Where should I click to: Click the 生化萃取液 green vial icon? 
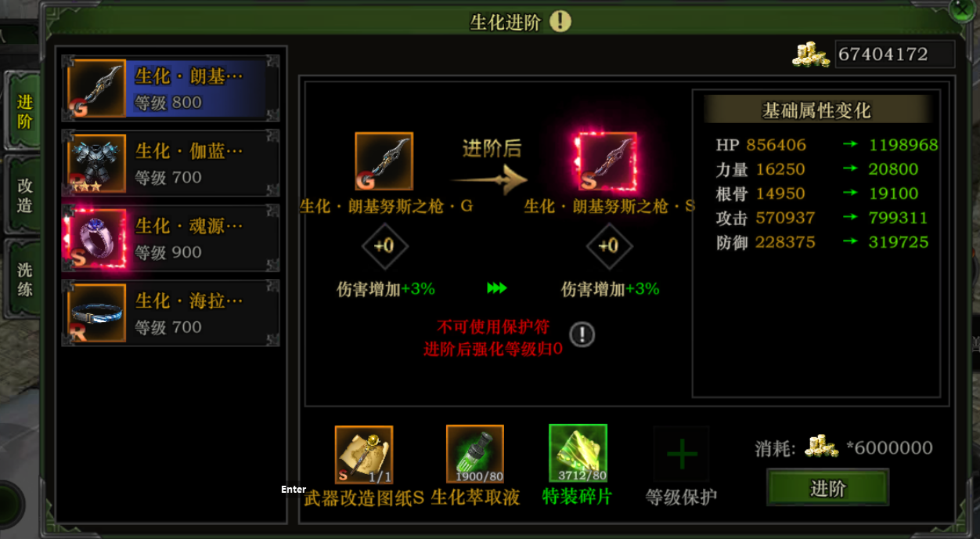click(x=475, y=454)
